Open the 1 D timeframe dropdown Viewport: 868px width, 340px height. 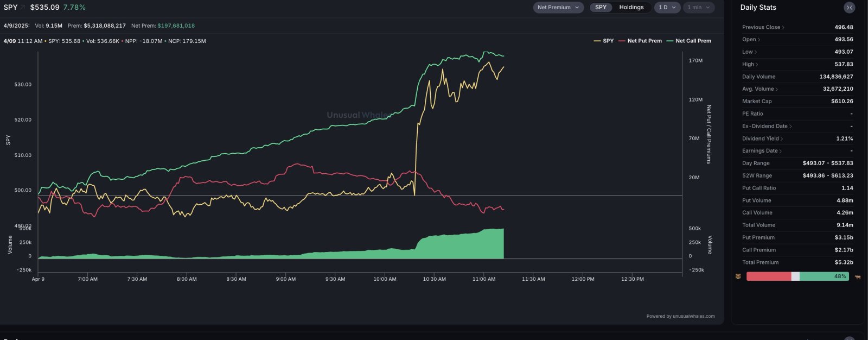667,8
